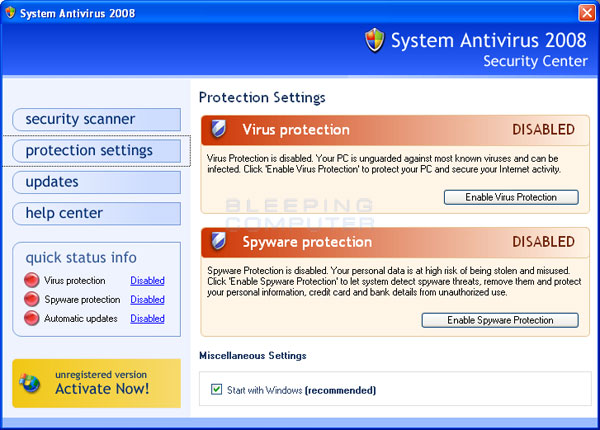Click red status light beside Spyware protection
This screenshot has height=430, width=600.
tap(31, 300)
